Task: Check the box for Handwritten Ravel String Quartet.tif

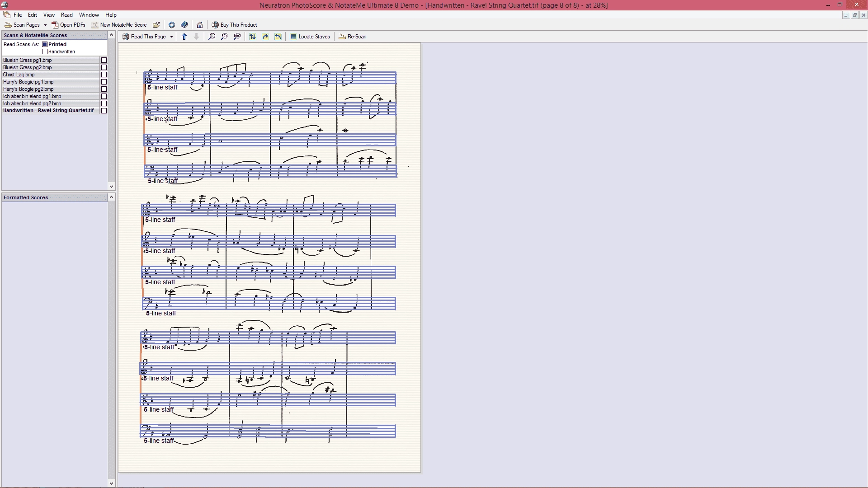Action: coord(104,111)
